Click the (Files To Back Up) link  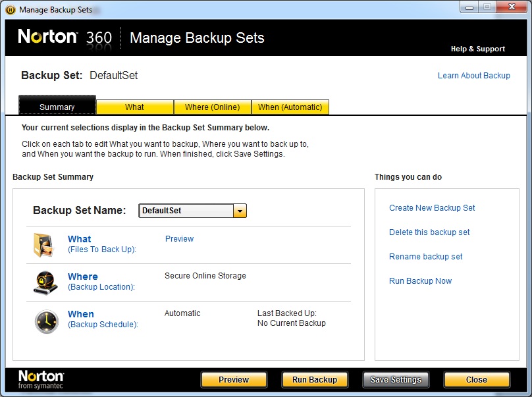click(102, 250)
